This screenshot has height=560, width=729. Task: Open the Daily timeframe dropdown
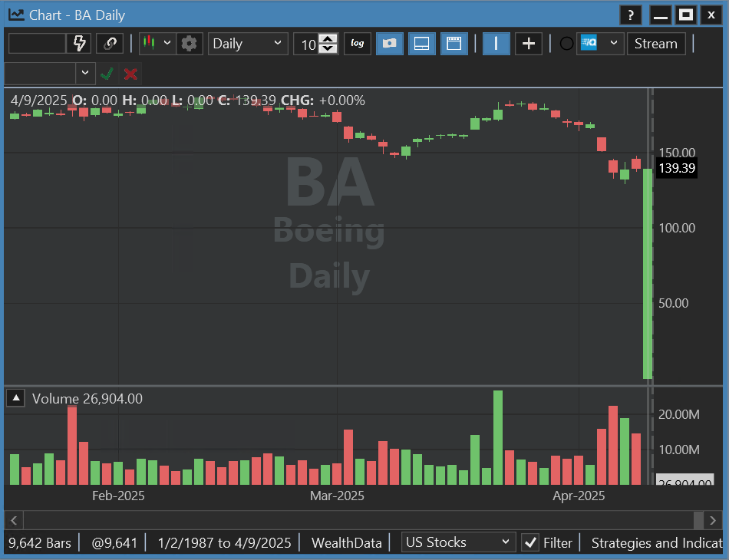click(x=247, y=44)
